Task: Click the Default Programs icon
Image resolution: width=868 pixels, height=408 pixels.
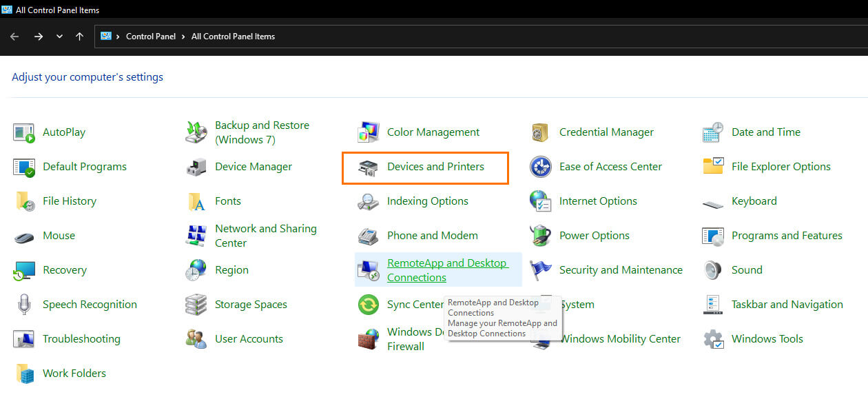Action: pos(24,167)
